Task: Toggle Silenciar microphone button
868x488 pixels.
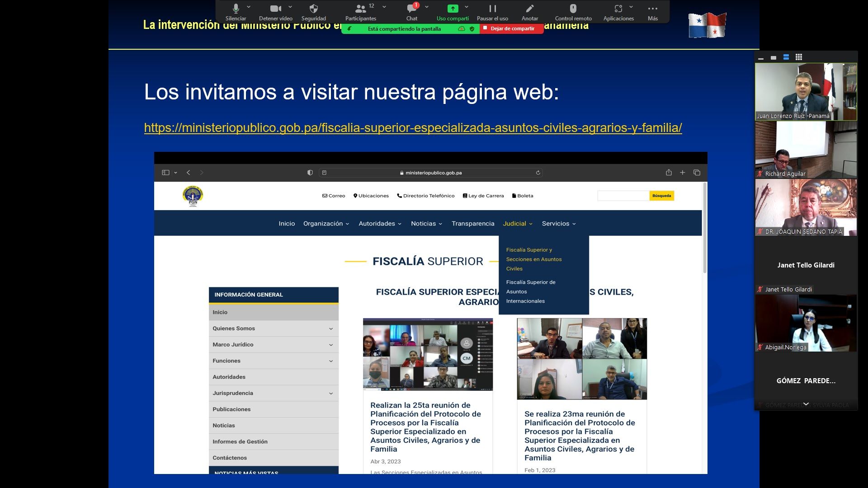Action: (x=236, y=9)
